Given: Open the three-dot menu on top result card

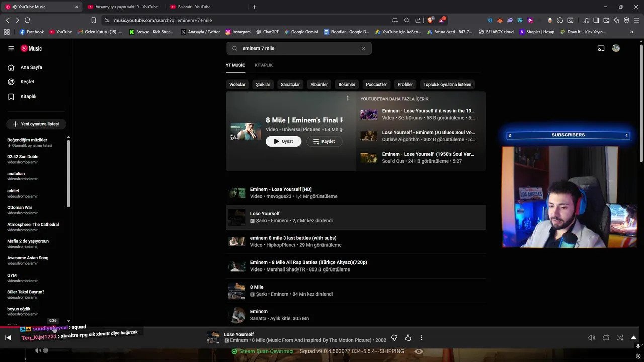Looking at the screenshot, I should 347,98.
